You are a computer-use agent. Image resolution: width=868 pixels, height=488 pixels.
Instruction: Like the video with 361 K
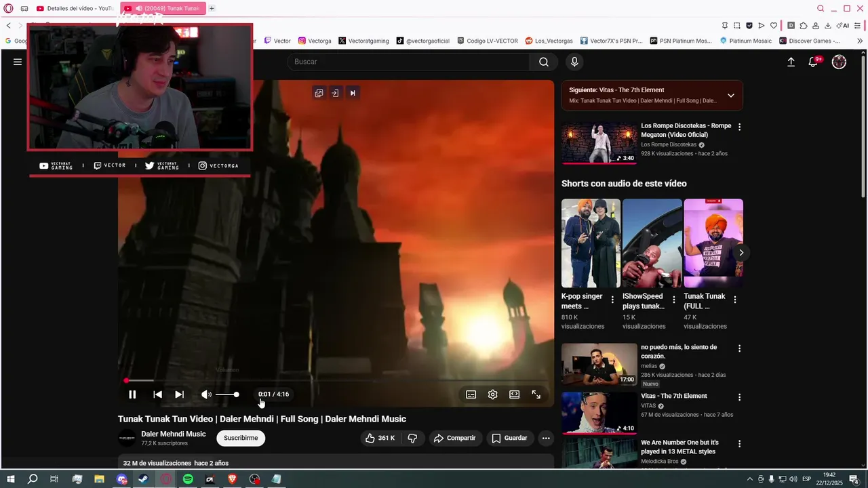(x=380, y=438)
